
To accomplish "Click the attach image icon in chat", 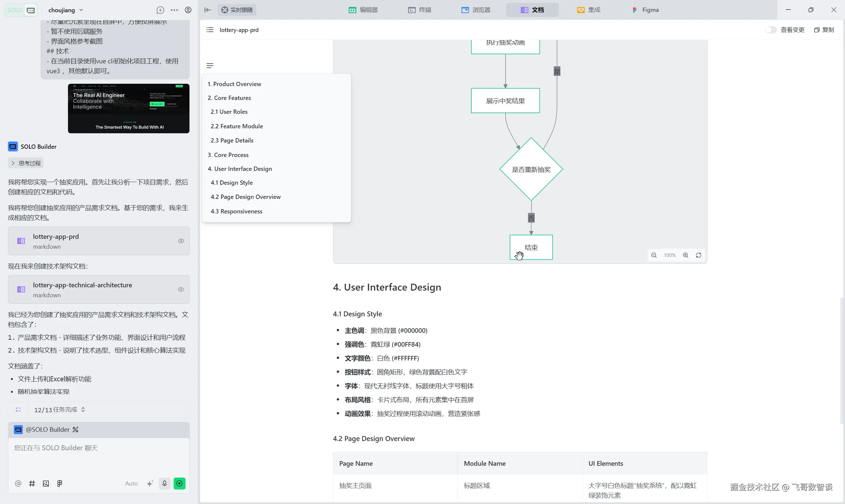I will tap(46, 483).
